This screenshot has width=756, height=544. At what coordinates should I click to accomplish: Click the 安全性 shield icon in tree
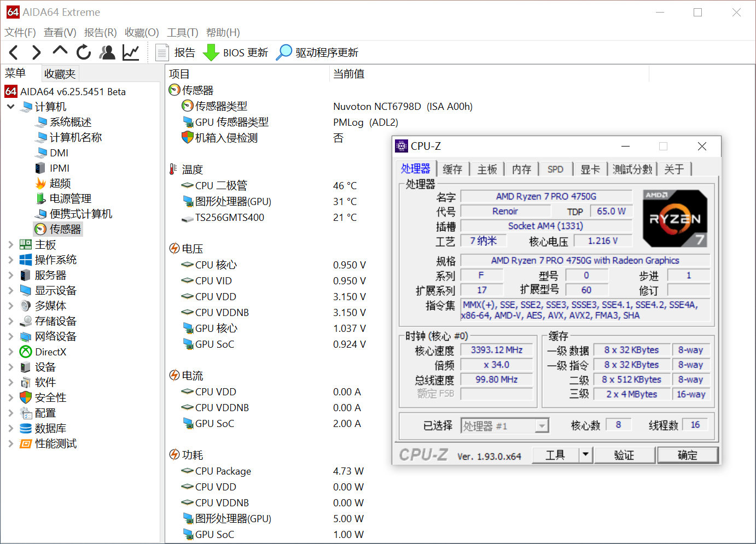click(26, 397)
